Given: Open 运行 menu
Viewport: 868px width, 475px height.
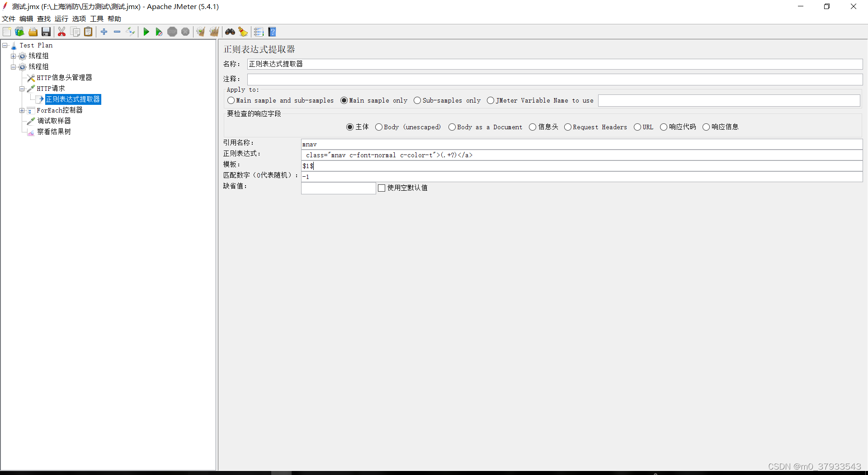Looking at the screenshot, I should (61, 19).
